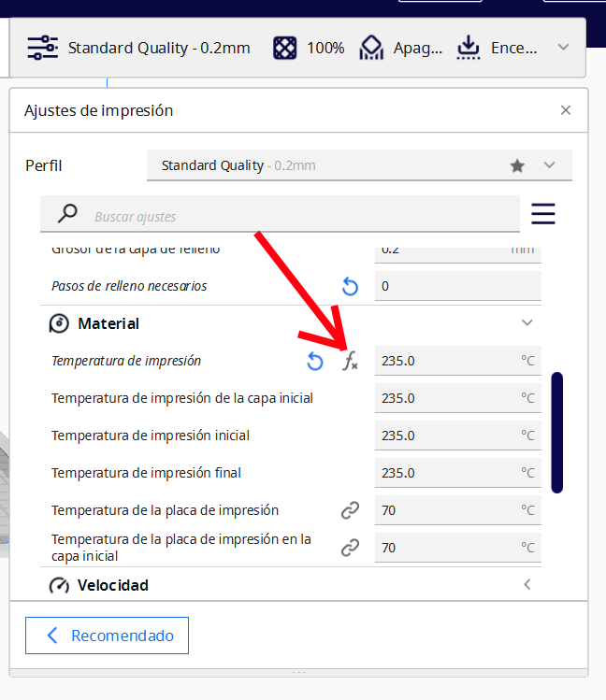
Task: Click the magnifying glass search icon
Action: click(67, 214)
